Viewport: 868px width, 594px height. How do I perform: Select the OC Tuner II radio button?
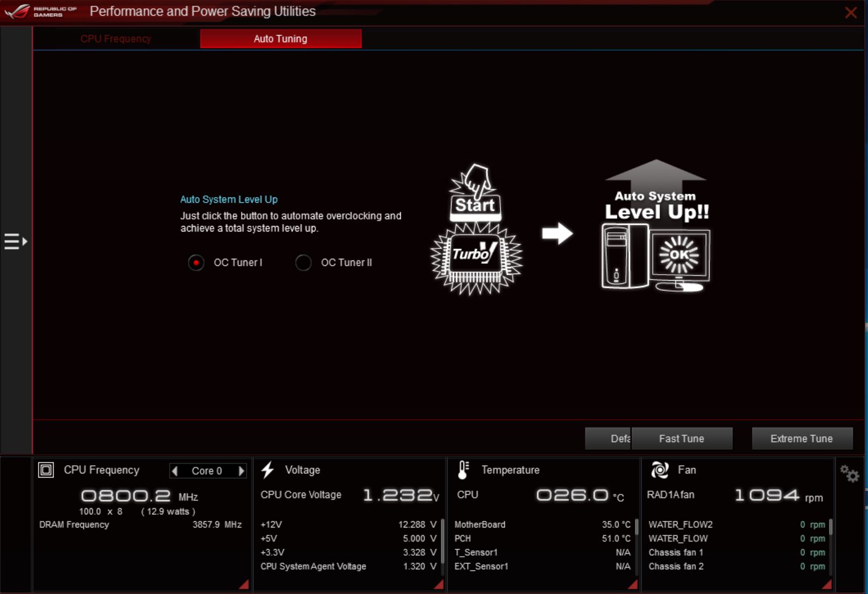tap(304, 263)
